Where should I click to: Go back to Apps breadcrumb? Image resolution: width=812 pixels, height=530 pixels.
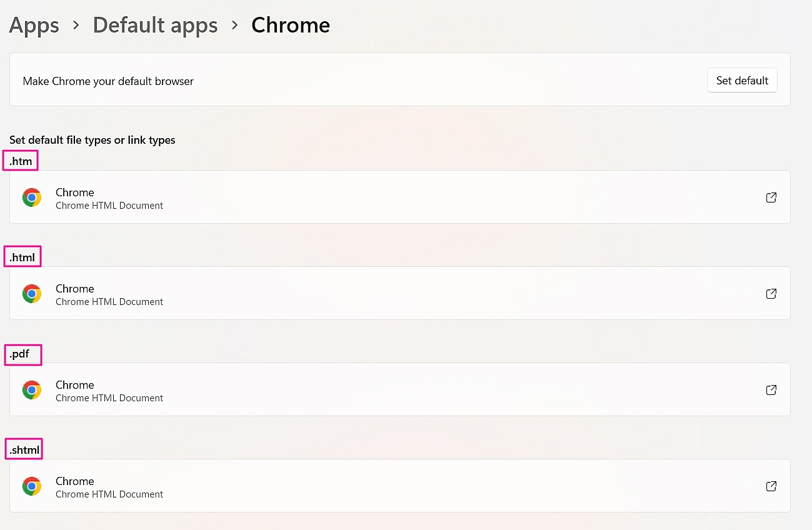point(34,26)
